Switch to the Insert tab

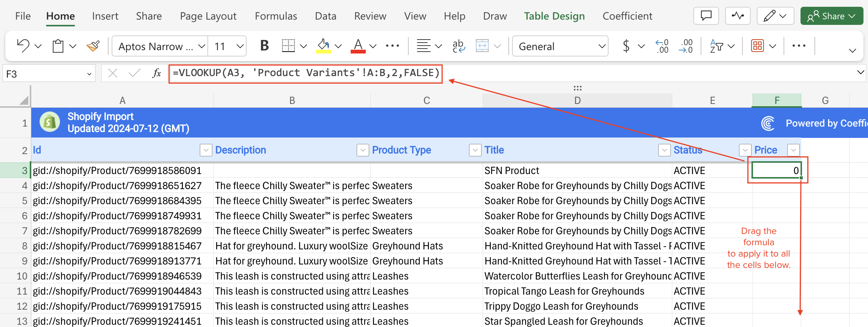(x=105, y=16)
